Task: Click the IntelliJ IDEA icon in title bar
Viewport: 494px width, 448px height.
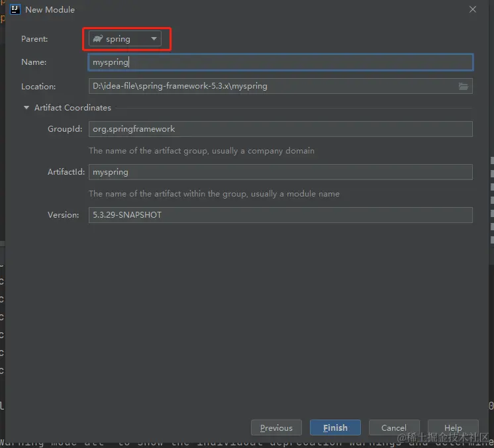Action: click(x=15, y=9)
